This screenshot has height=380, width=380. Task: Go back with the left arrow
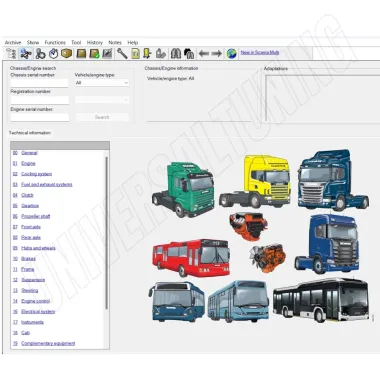(203, 53)
